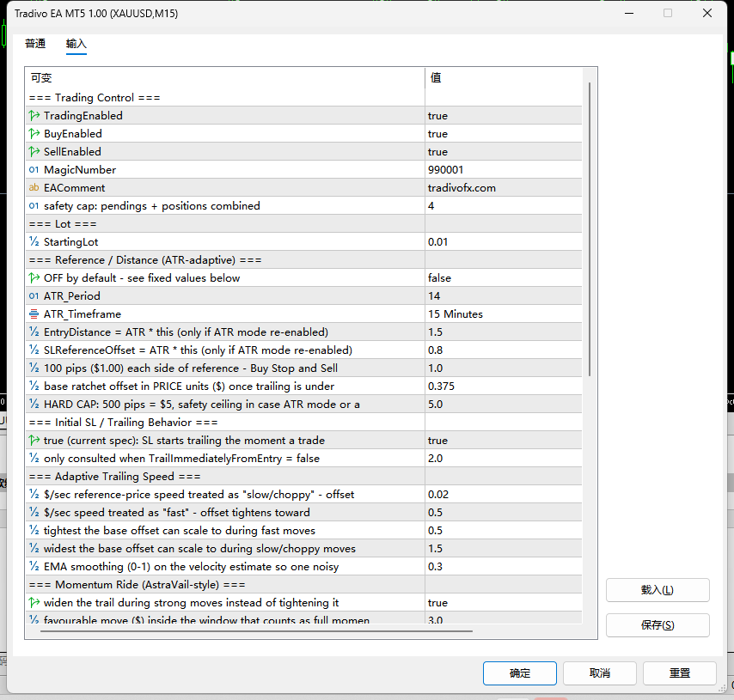Edit MagicNumber value 990001
The height and width of the screenshot is (700, 734).
tap(503, 169)
